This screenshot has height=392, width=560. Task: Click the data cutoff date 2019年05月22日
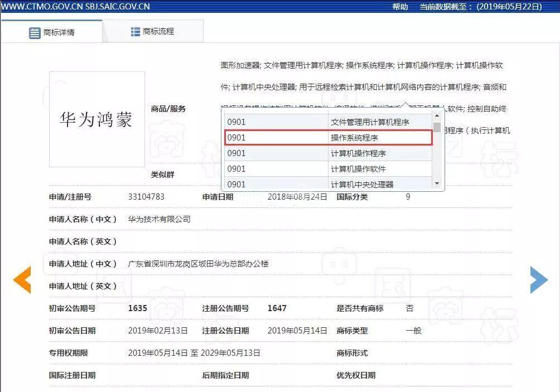tap(509, 7)
